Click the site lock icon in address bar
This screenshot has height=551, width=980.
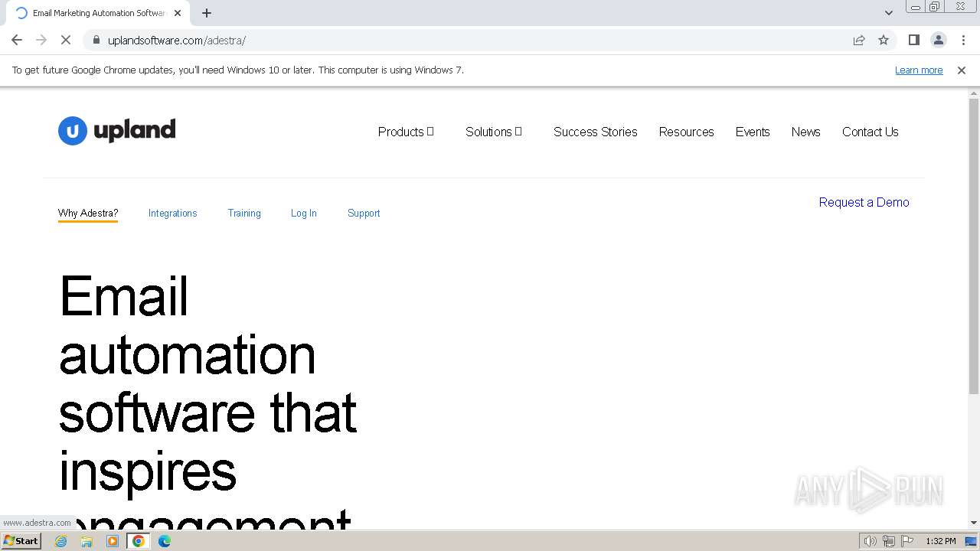tap(96, 40)
